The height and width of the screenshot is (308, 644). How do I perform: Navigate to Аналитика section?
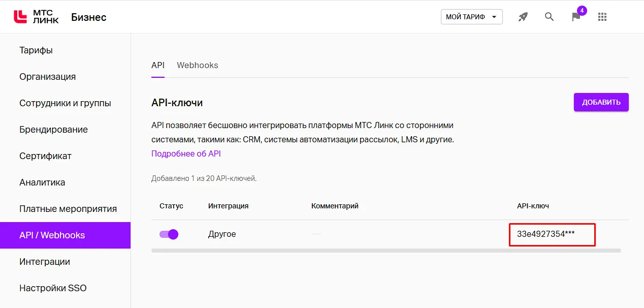coord(42,182)
